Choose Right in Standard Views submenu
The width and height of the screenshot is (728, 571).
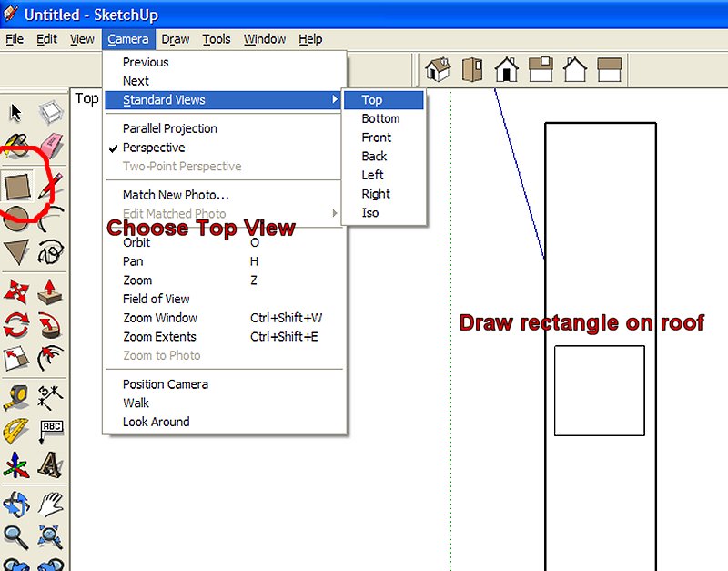pos(383,194)
